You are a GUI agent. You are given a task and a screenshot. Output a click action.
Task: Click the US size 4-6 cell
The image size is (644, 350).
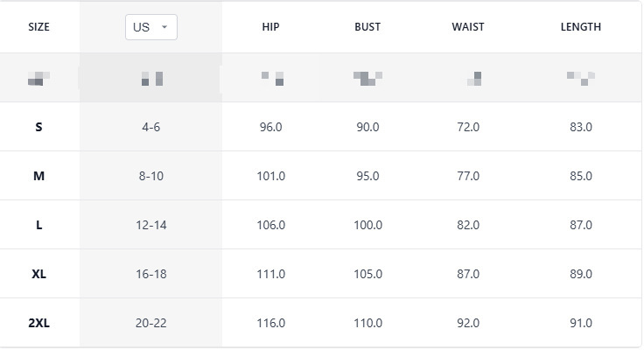[x=150, y=127]
